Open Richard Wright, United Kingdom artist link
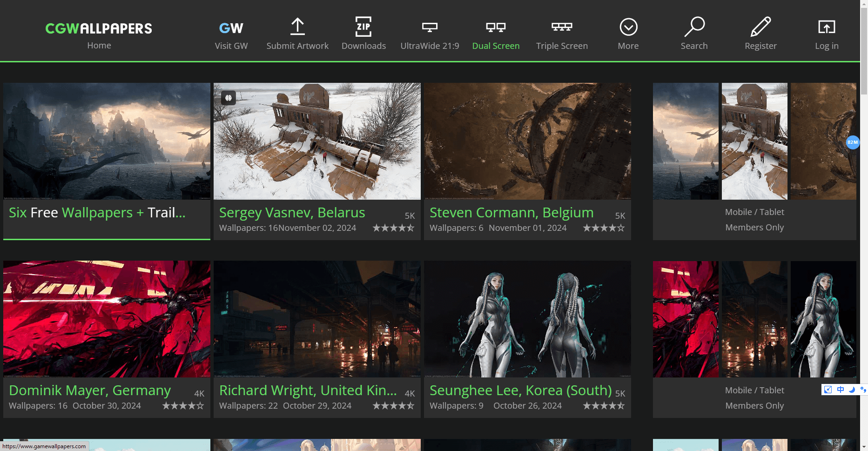This screenshot has height=451, width=868. click(x=308, y=390)
